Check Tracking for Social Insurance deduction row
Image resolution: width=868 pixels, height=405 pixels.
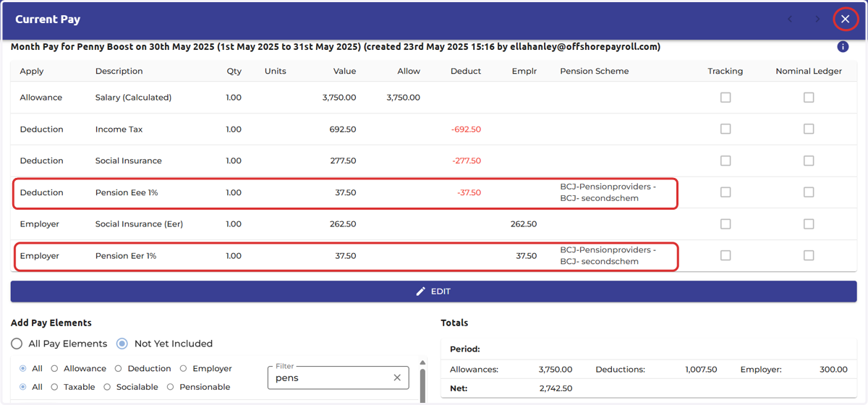coord(726,161)
